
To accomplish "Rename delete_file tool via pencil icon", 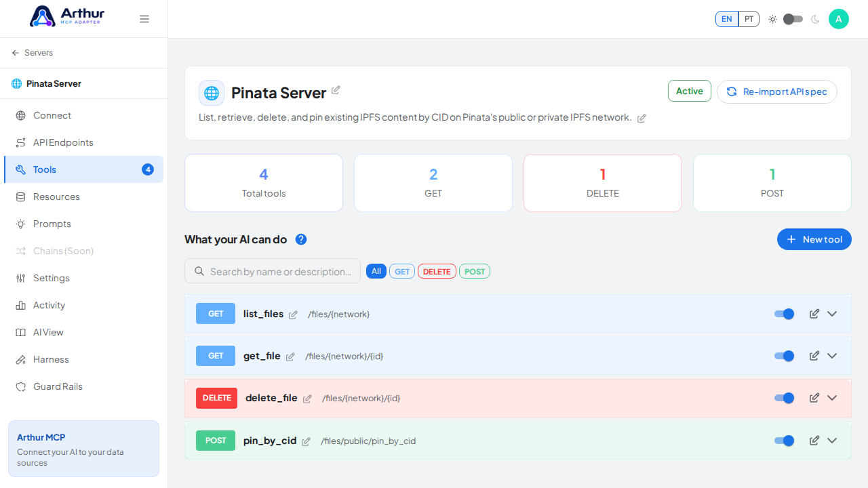I will coord(307,399).
